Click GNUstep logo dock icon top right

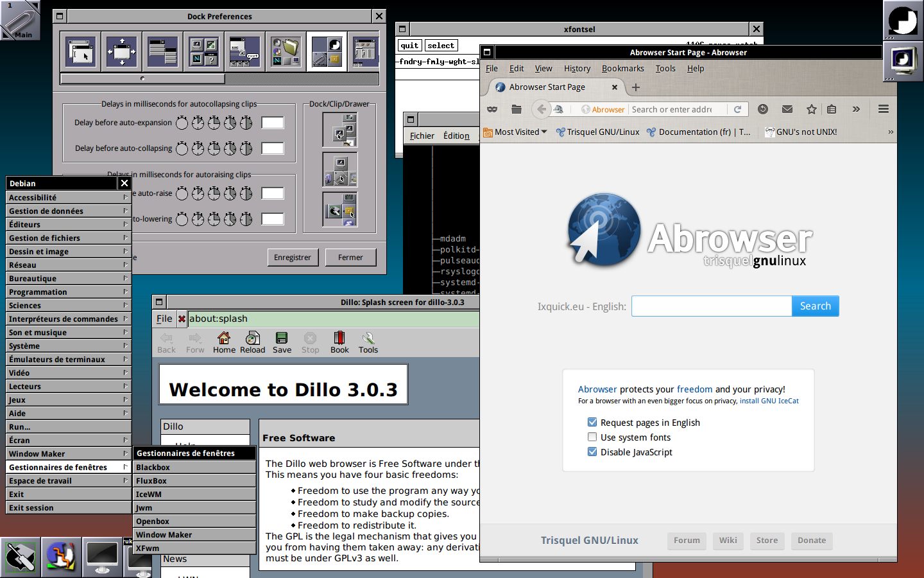(903, 21)
